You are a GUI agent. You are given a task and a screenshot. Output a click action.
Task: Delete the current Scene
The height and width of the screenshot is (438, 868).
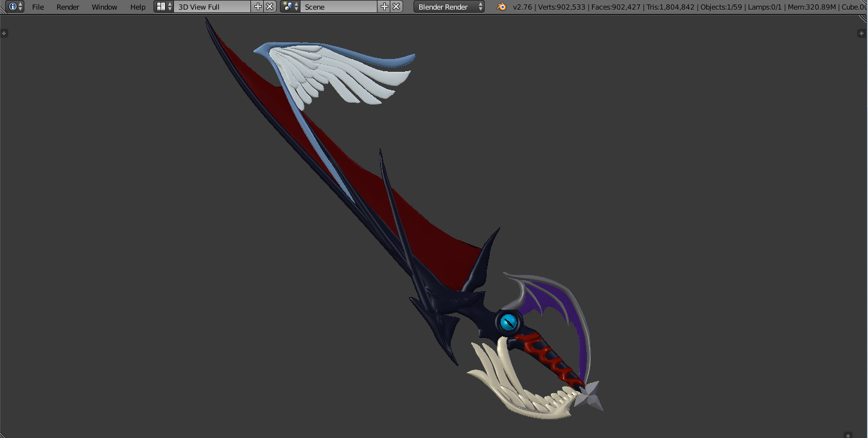(x=396, y=6)
